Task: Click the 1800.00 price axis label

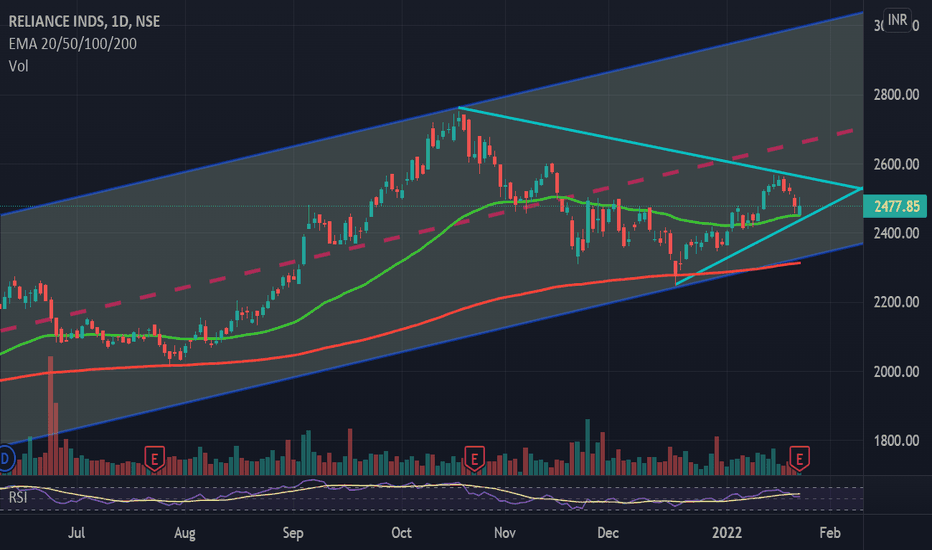Action: point(896,441)
